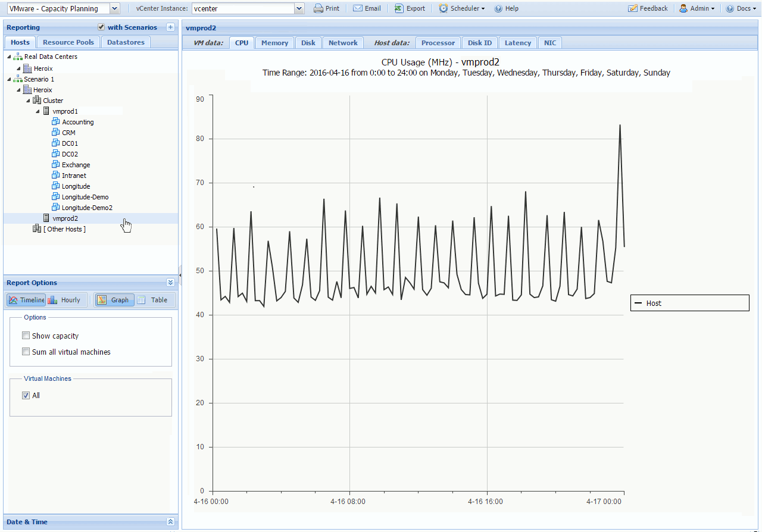Open the Disk VM data tab
762x532 pixels.
coord(308,43)
